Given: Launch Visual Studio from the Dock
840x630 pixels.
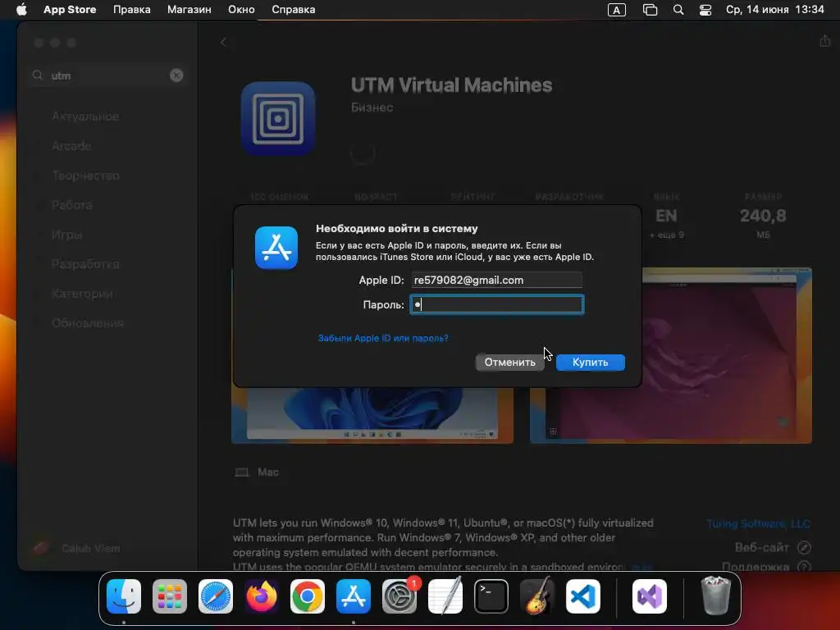Looking at the screenshot, I should [650, 596].
